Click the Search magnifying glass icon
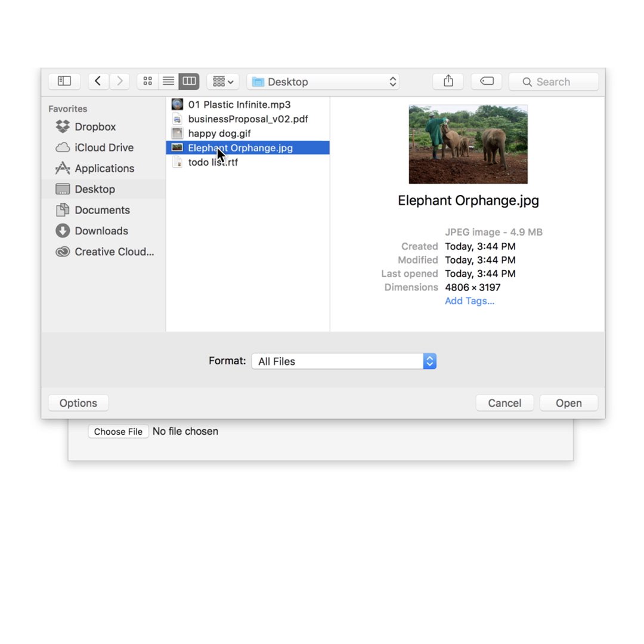This screenshot has width=644, height=644. 527,82
